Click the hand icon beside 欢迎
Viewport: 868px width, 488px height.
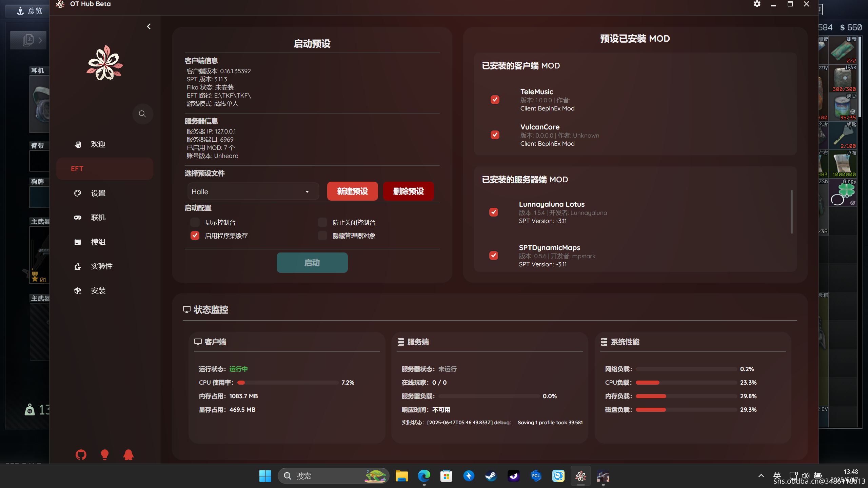pos(78,144)
